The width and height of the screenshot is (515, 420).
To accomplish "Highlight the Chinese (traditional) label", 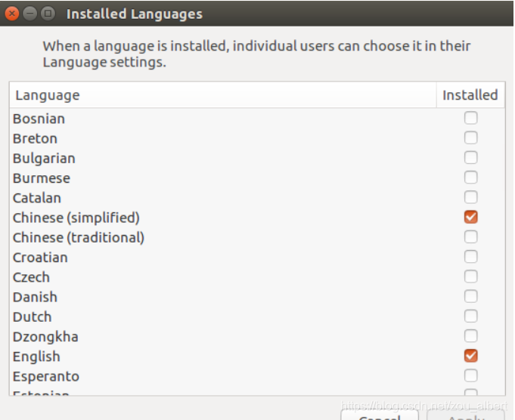I will (79, 238).
